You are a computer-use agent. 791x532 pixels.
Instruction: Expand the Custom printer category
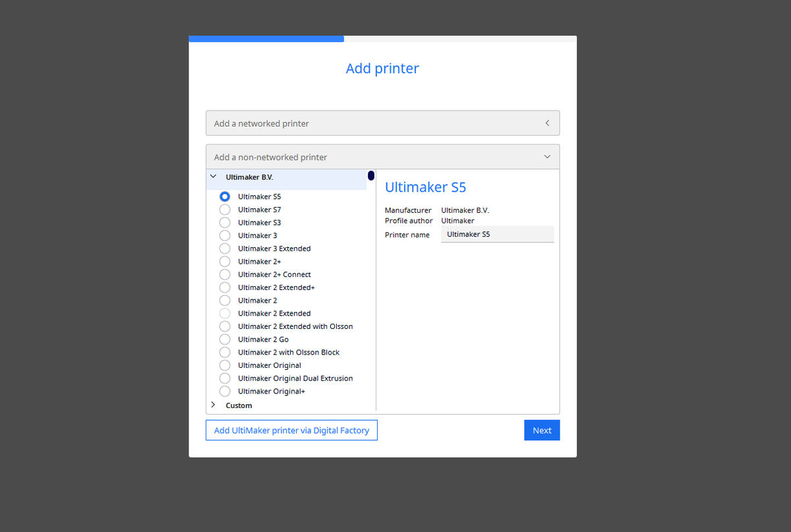(213, 405)
